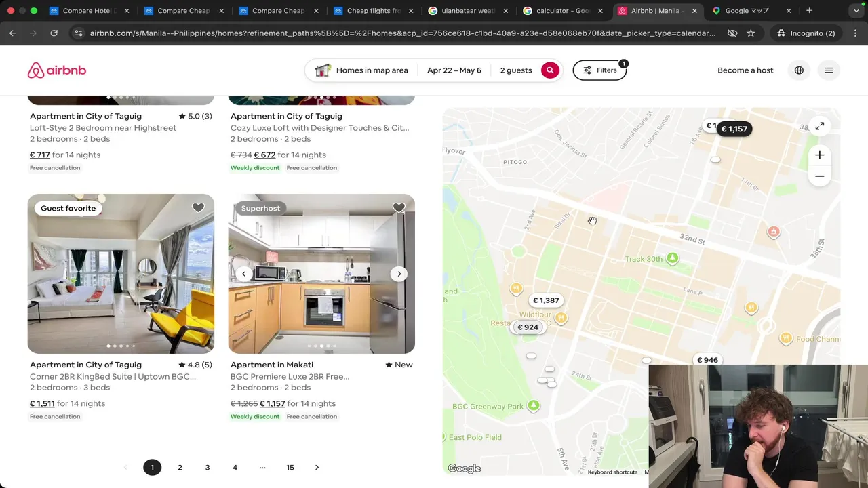
Task: Click the € 672 for 14 nights price
Action: tap(290, 155)
